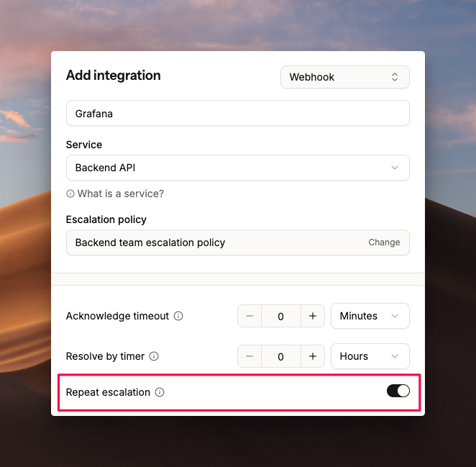Open the Webhook integration type dropdown

tap(345, 77)
